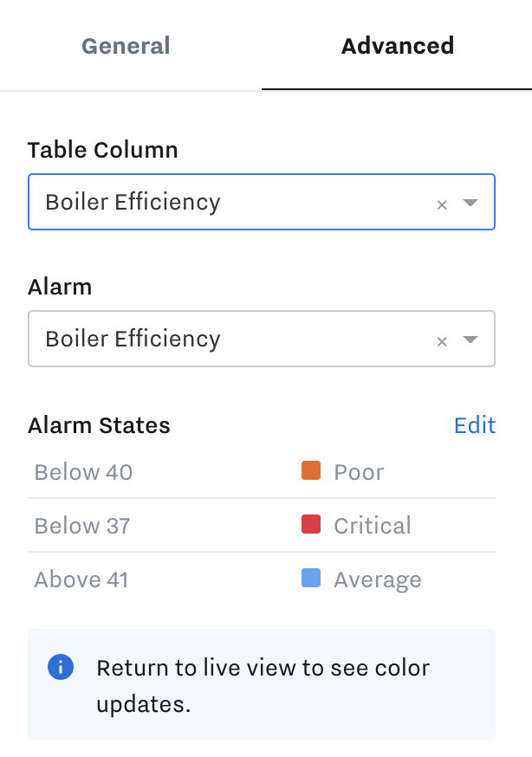Open the Table Column Boiler Efficiency combo box
The image size is (532, 757).
pos(262,202)
